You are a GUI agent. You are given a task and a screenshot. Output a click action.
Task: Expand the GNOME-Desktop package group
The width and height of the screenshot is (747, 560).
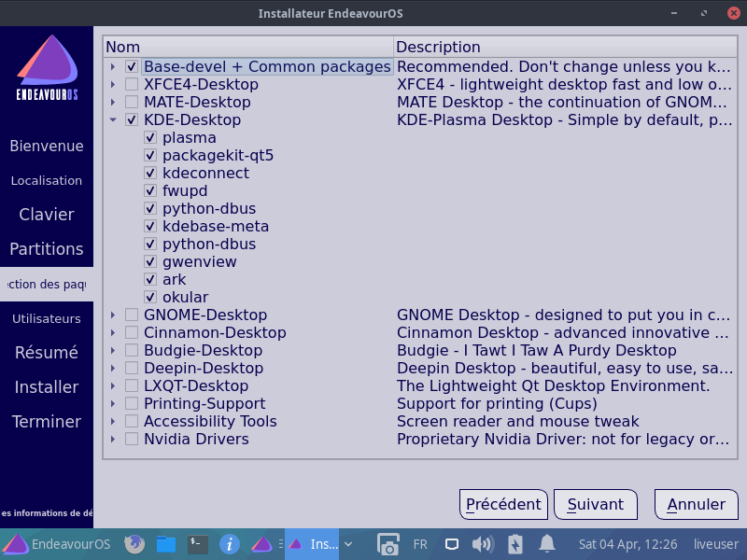[x=113, y=315]
